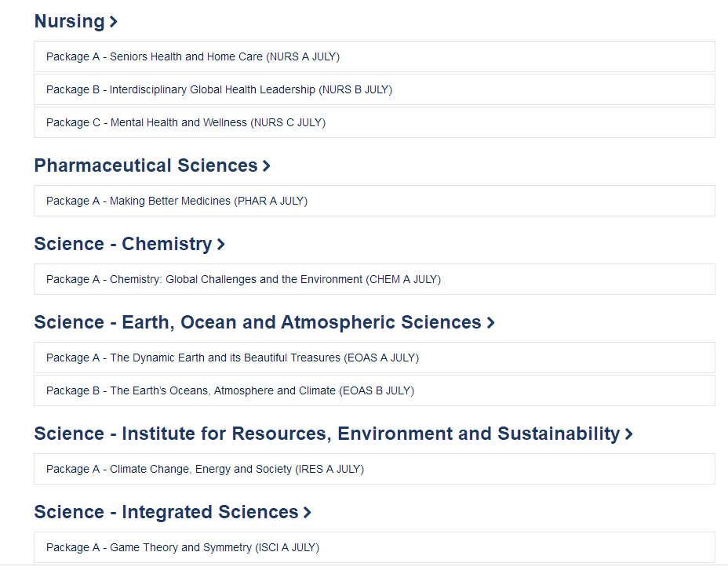Click the chevron next to Pharmaceutical Sciences
728x570 pixels.
point(267,165)
